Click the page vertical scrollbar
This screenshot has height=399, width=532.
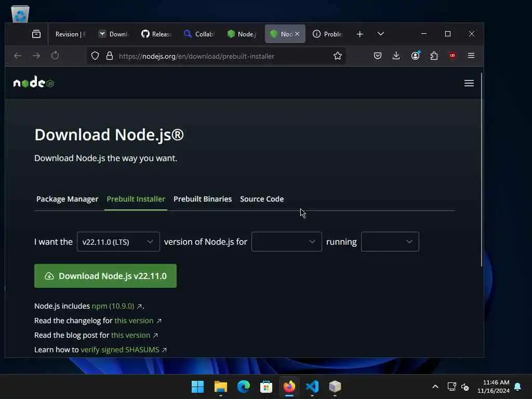point(481,170)
